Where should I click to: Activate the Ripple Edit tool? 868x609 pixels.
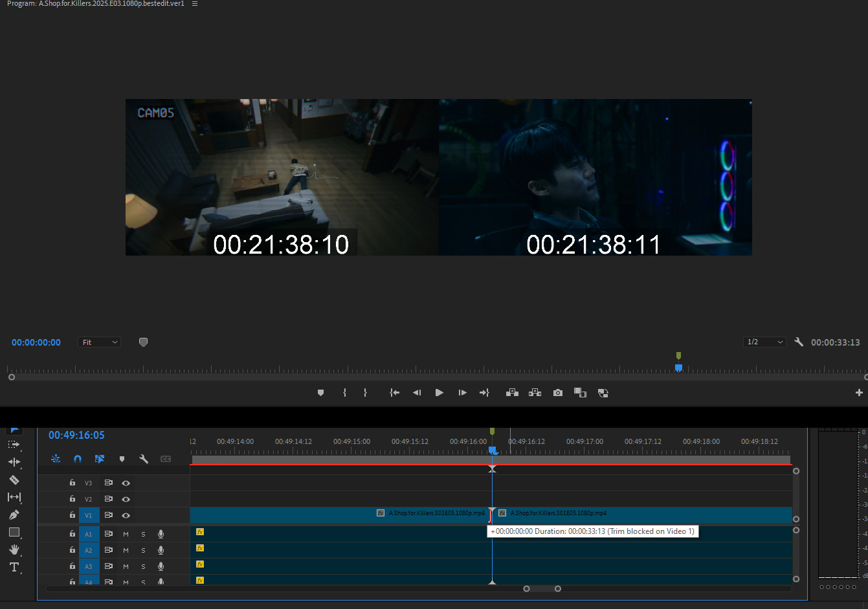pos(14,462)
